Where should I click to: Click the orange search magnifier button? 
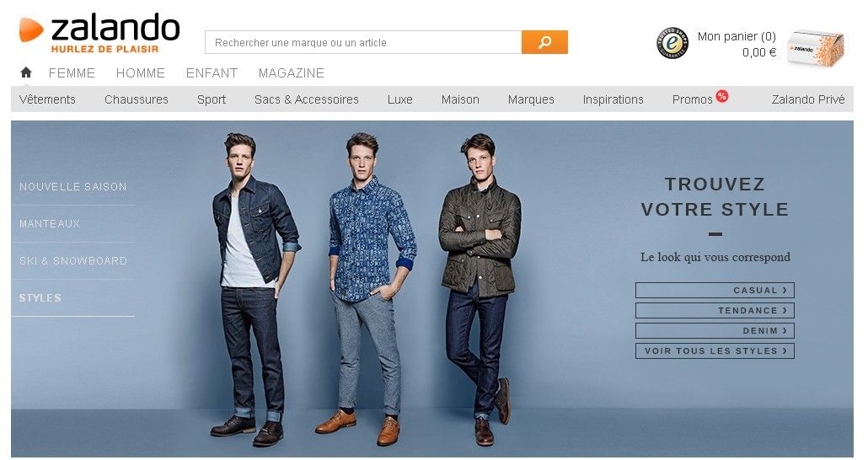coord(544,42)
